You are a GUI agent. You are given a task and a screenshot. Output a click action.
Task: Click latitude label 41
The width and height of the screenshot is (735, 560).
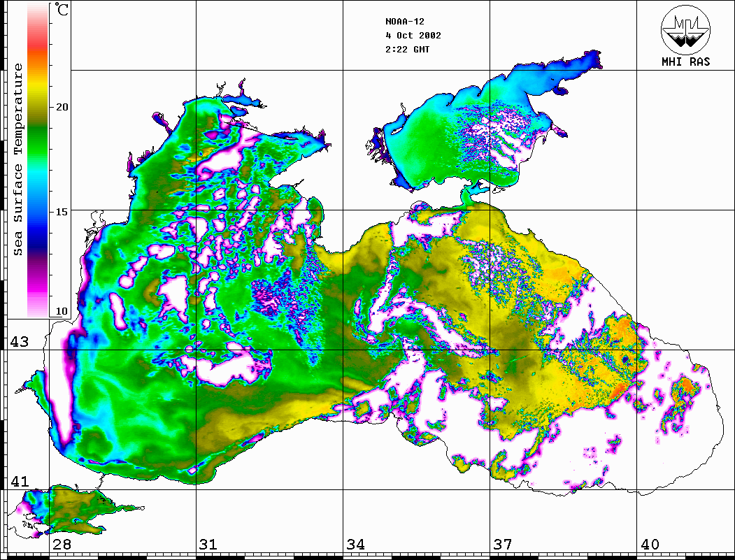tap(20, 482)
